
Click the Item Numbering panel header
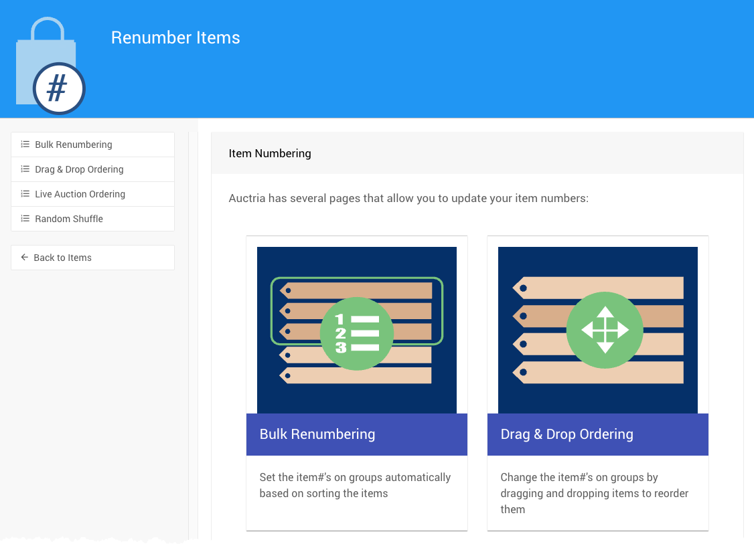click(270, 153)
